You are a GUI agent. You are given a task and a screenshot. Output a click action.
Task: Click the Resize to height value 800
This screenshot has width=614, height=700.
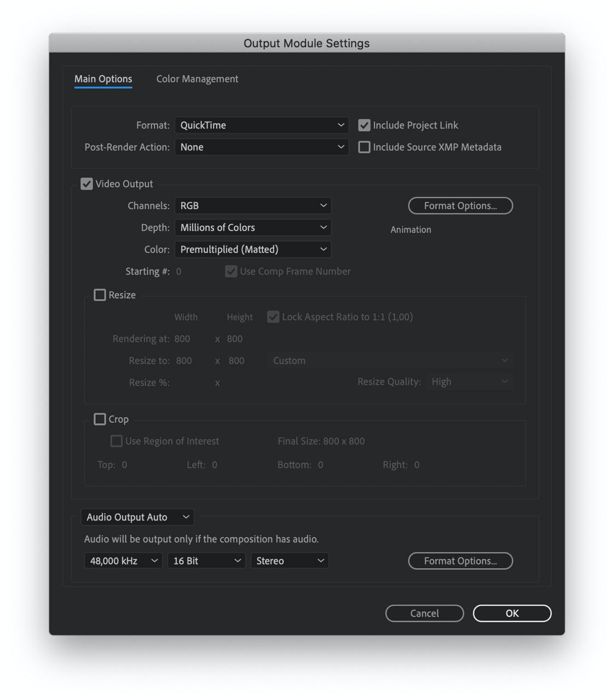coord(236,360)
